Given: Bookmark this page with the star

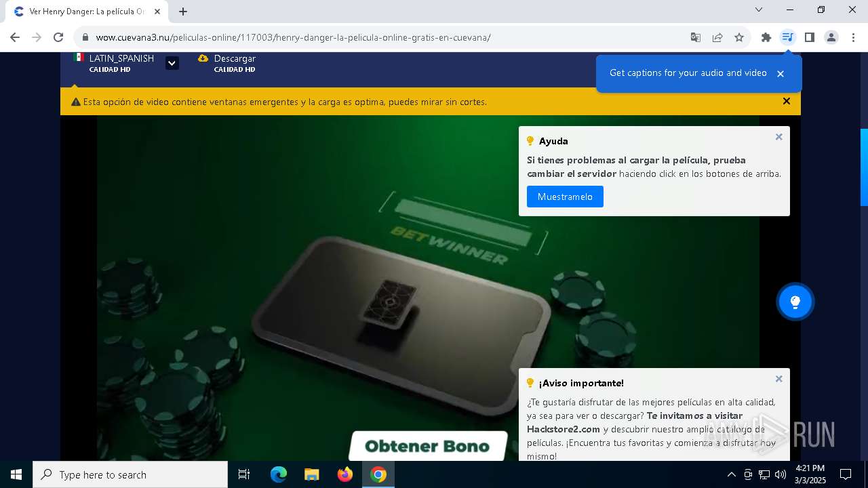Looking at the screenshot, I should coord(739,37).
